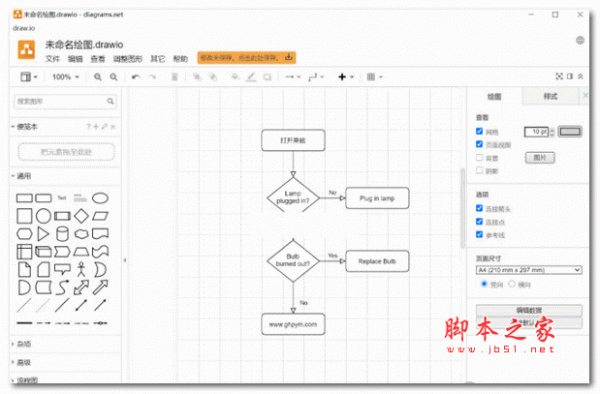The height and width of the screenshot is (394, 600).
Task: Click the grid color swatch
Action: click(x=570, y=132)
